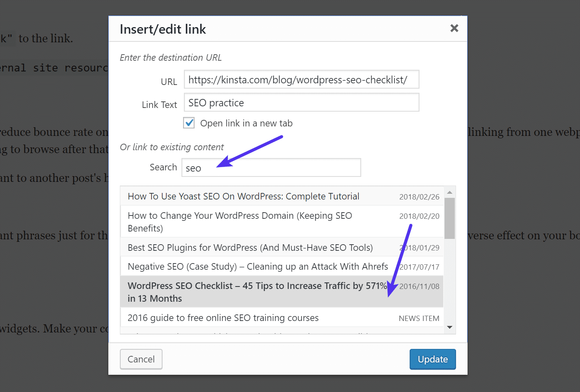
Task: Click inside the Search box containing seo
Action: click(x=271, y=167)
